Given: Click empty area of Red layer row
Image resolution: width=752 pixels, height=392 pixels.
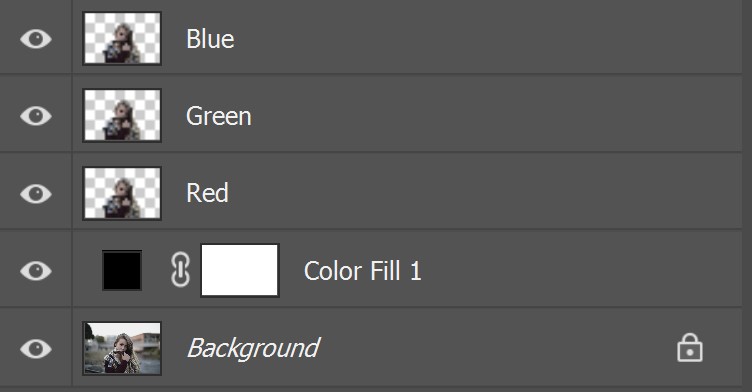Looking at the screenshot, I should pyautogui.click(x=480, y=193).
